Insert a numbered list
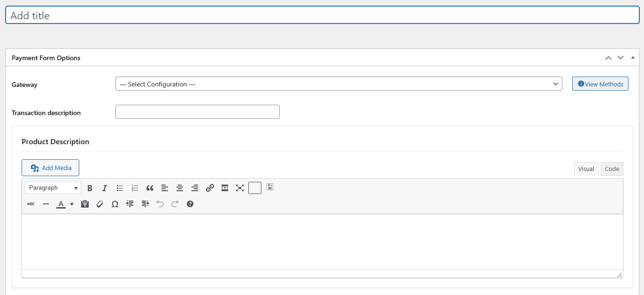The width and height of the screenshot is (644, 295). (135, 188)
